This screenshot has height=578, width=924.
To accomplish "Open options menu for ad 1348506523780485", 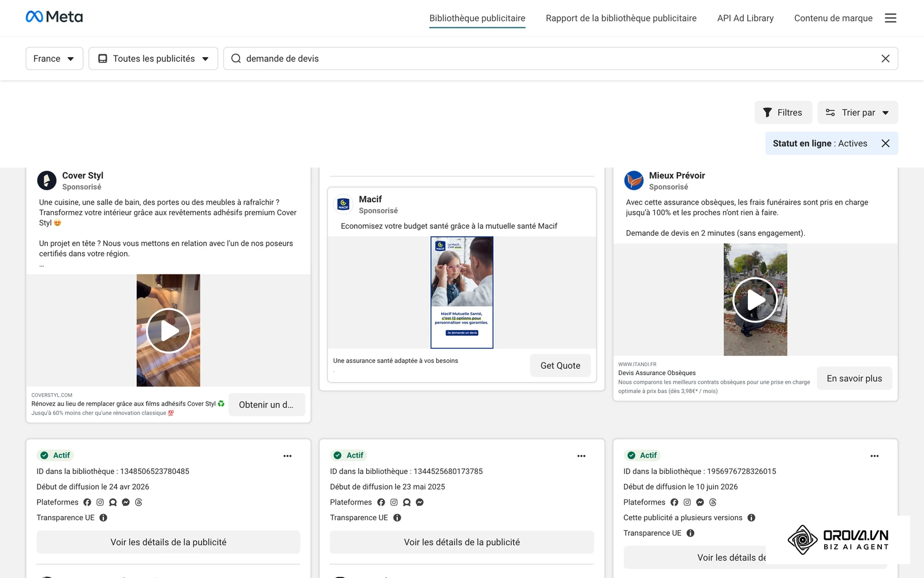I will click(287, 456).
